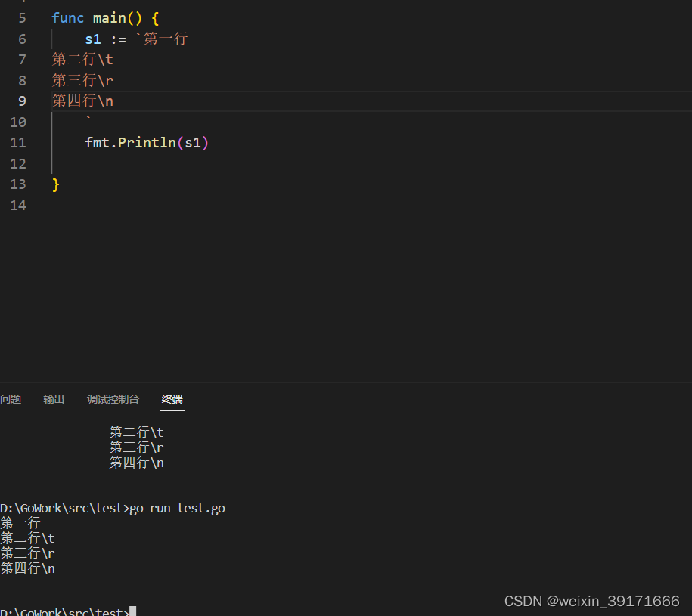
Task: Click the go run test.go command in terminal
Action: click(x=176, y=508)
